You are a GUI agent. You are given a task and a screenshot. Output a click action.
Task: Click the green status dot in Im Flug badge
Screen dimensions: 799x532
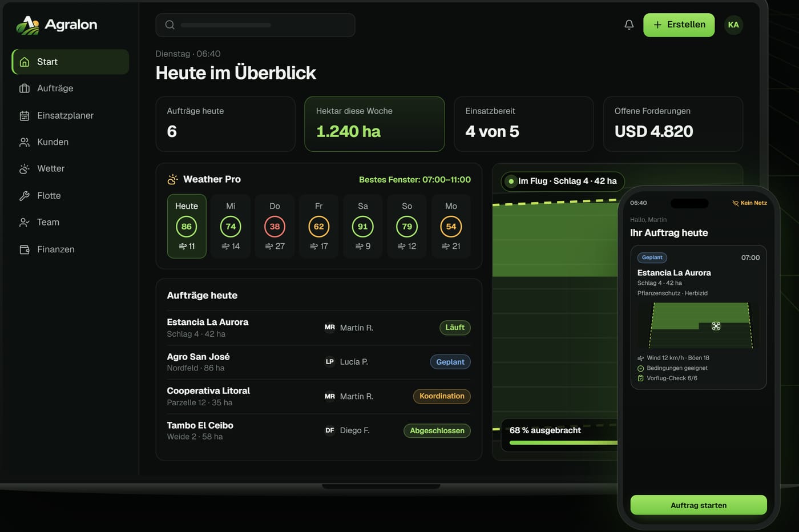[511, 181]
